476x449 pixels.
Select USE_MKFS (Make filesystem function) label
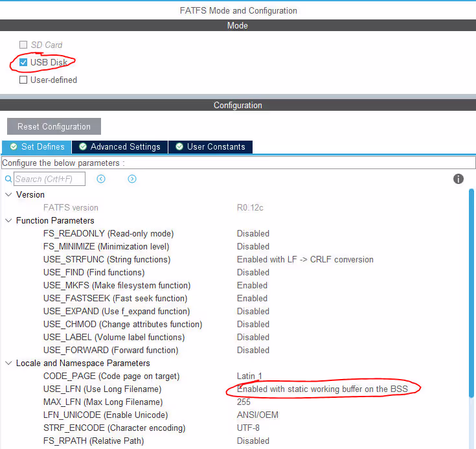click(117, 286)
